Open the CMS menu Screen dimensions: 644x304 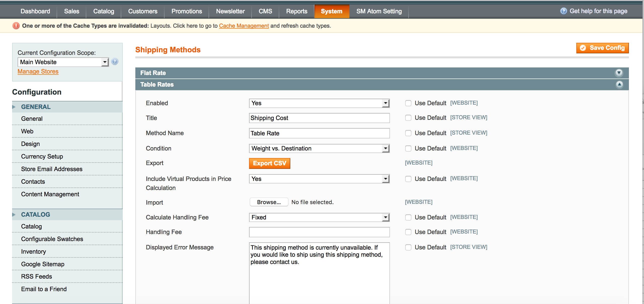265,11
